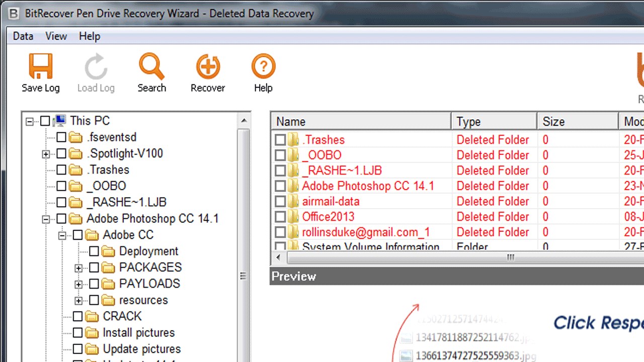The image size is (644, 362).
Task: Click the .Trashes folder icon in tree
Action: pyautogui.click(x=75, y=170)
